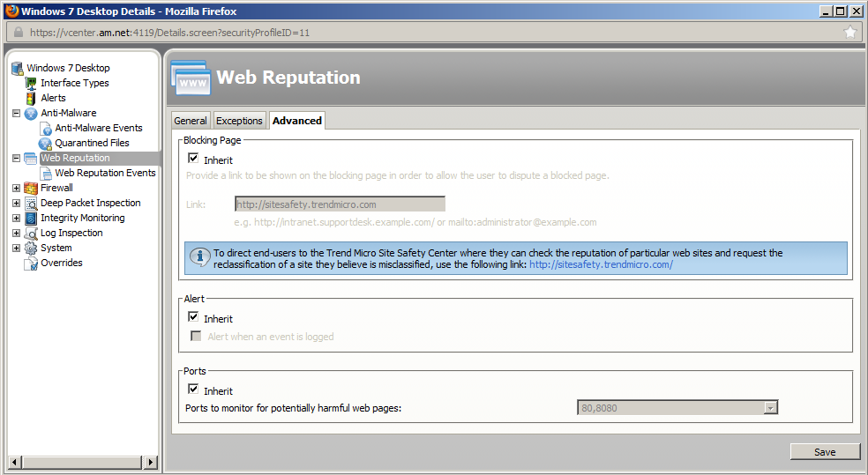Select Web Reputation Events in tree
Image resolution: width=868 pixels, height=475 pixels.
point(105,173)
